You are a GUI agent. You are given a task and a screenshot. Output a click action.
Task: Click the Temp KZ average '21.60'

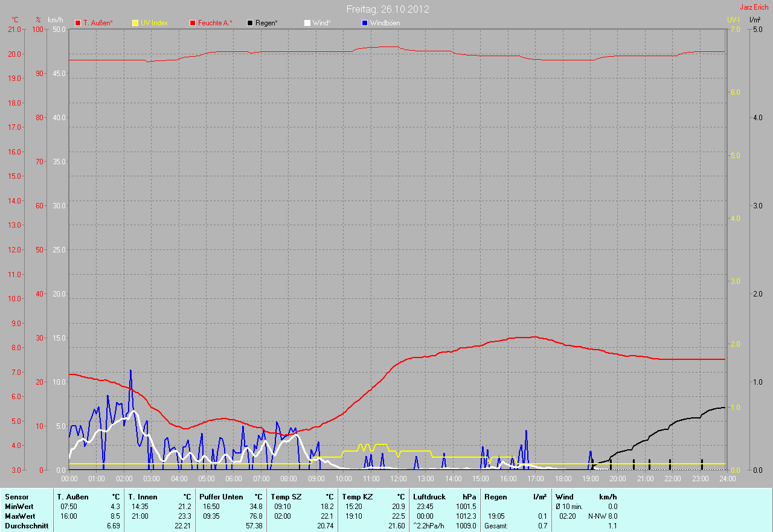point(396,526)
